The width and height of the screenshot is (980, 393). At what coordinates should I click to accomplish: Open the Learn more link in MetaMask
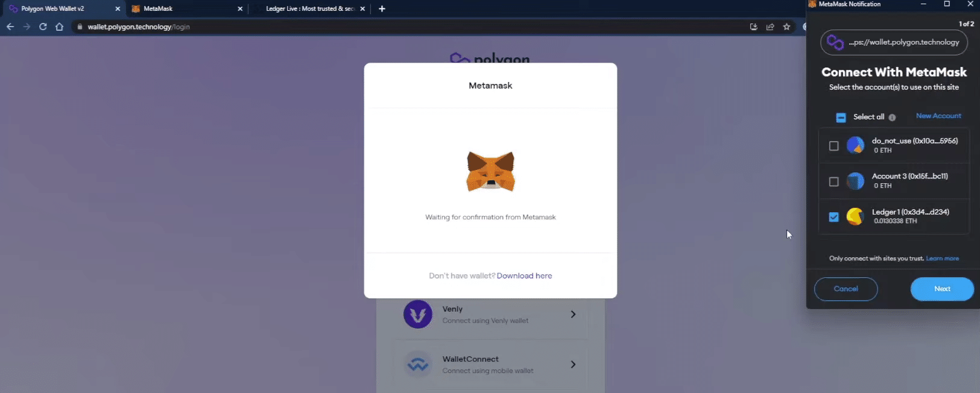(942, 259)
